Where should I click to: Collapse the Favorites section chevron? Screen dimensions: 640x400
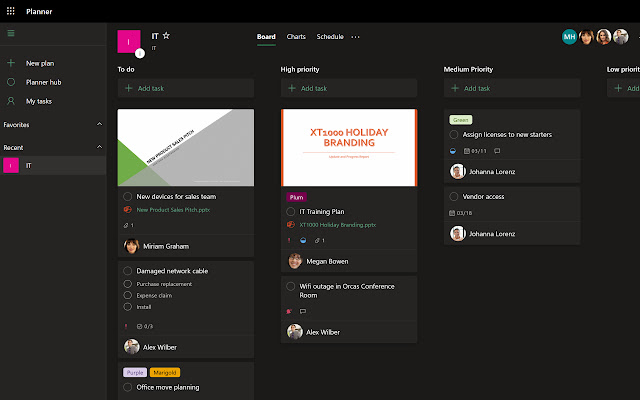point(99,124)
